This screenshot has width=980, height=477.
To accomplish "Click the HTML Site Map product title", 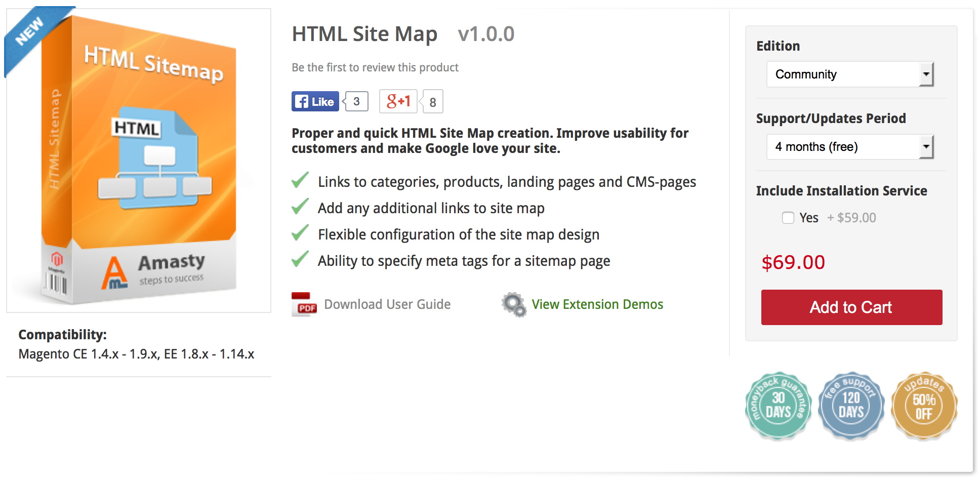I will (x=364, y=34).
